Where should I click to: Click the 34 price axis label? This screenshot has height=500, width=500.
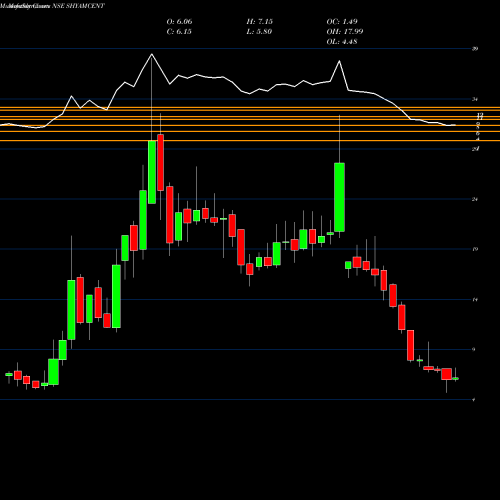coord(475,99)
